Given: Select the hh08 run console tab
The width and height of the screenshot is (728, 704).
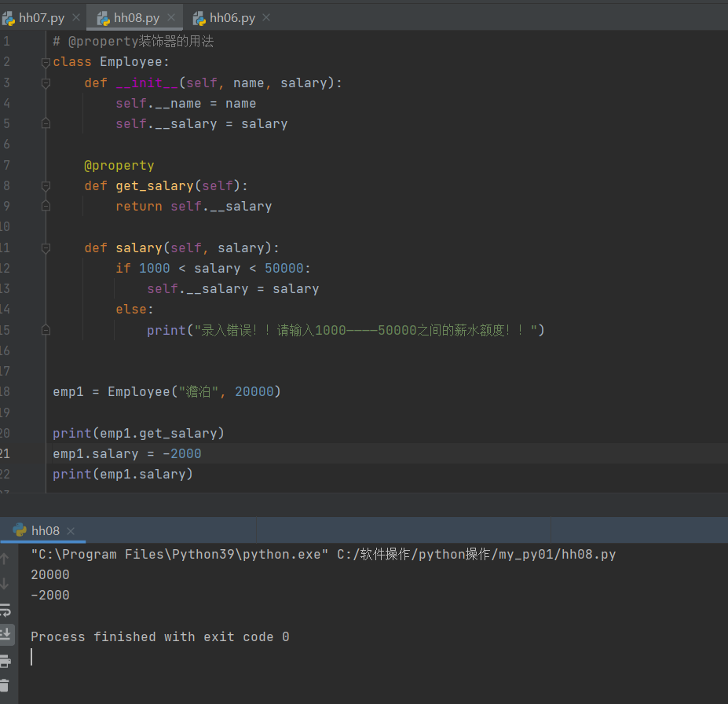Looking at the screenshot, I should click(43, 530).
